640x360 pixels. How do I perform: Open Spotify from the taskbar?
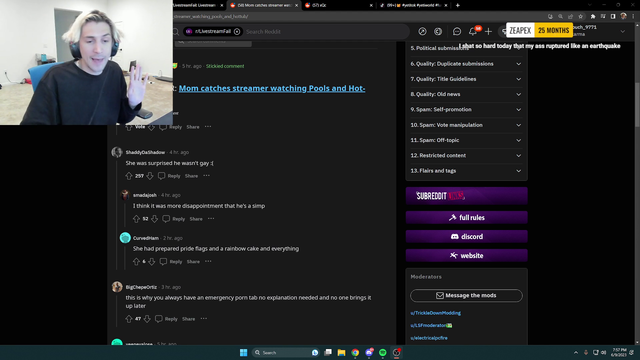pyautogui.click(x=382, y=352)
